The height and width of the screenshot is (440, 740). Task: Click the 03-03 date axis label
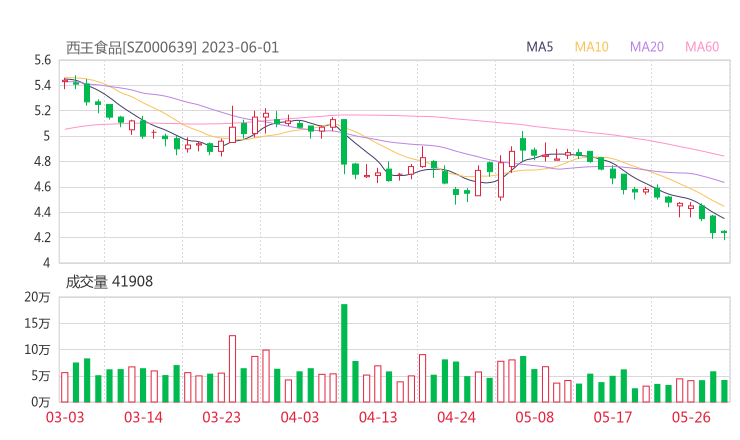click(x=65, y=417)
